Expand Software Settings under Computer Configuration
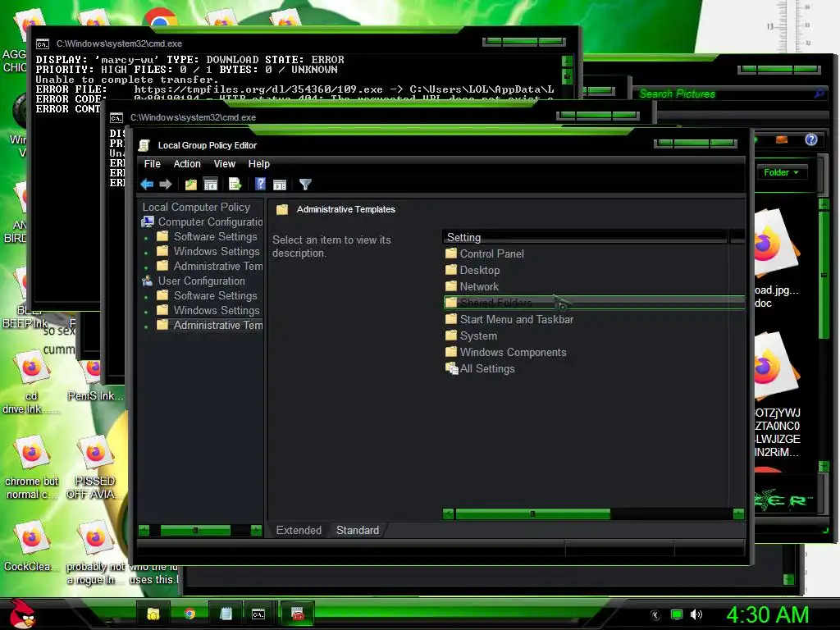This screenshot has height=630, width=840. (146, 237)
